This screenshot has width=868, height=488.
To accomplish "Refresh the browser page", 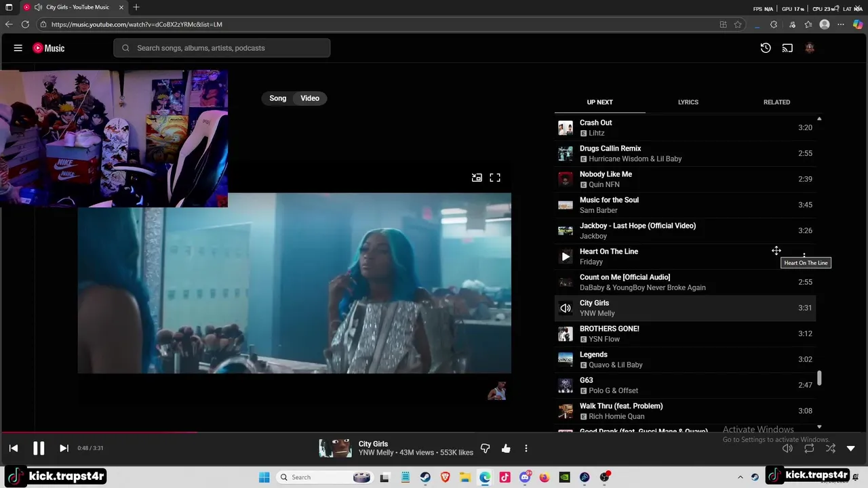I will click(25, 24).
